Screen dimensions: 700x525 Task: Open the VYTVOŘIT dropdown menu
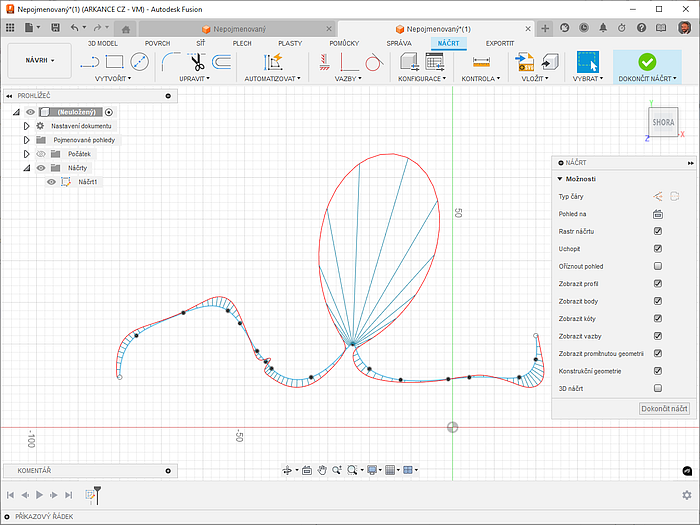(114, 78)
